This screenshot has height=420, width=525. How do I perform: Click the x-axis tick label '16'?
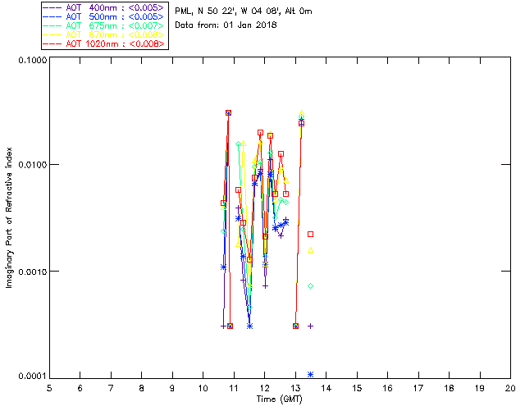pos(388,388)
